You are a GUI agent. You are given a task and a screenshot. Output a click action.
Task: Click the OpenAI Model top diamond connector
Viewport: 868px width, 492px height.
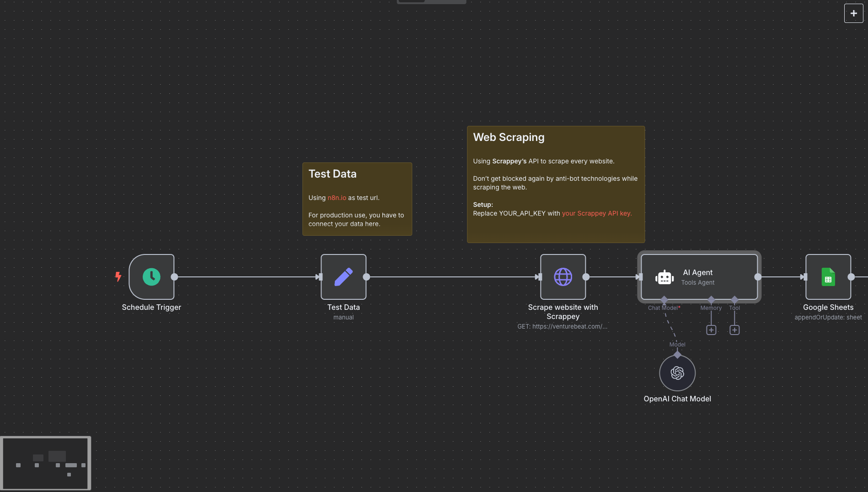(x=677, y=355)
